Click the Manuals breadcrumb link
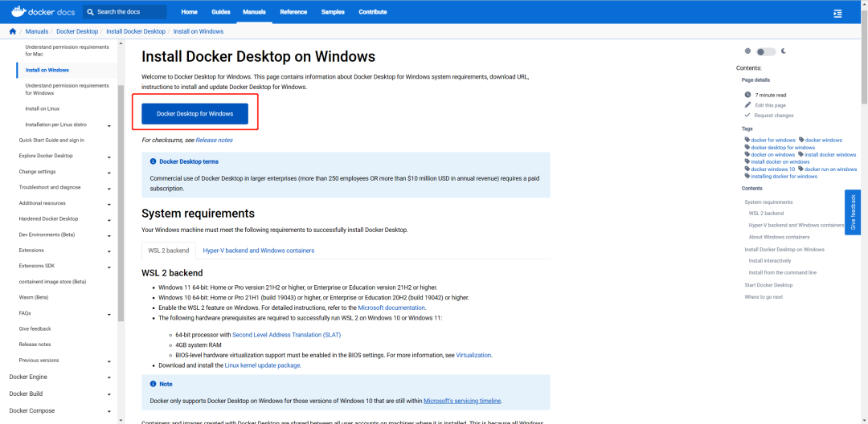 coord(36,31)
